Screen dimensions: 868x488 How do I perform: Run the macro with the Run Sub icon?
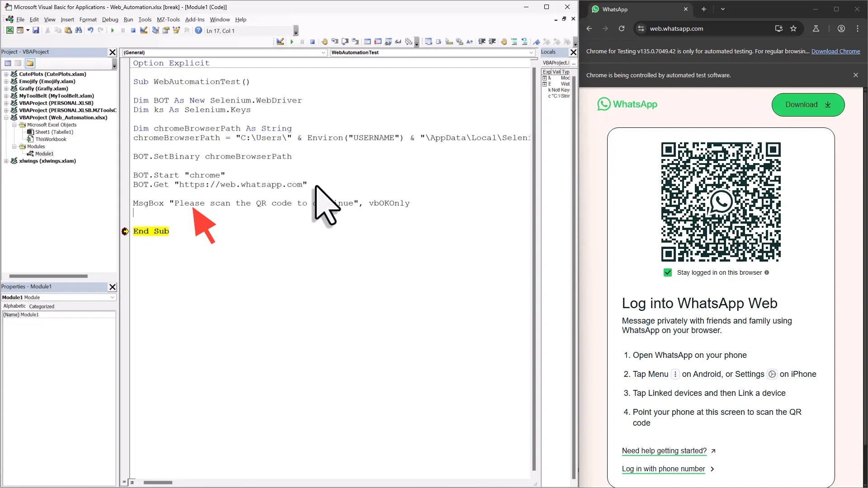pos(113,30)
